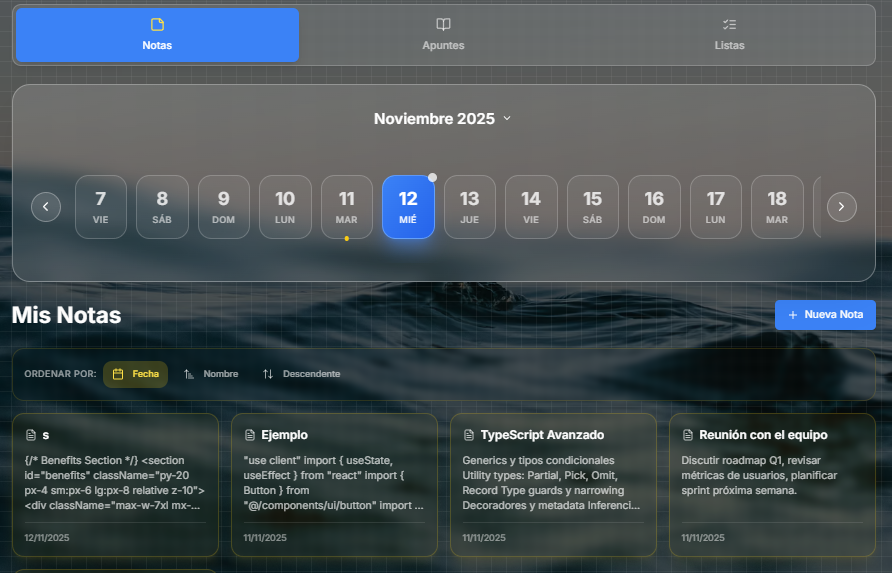Click chevron next to Noviembre 2025
Screen dimensions: 892x573
point(507,119)
